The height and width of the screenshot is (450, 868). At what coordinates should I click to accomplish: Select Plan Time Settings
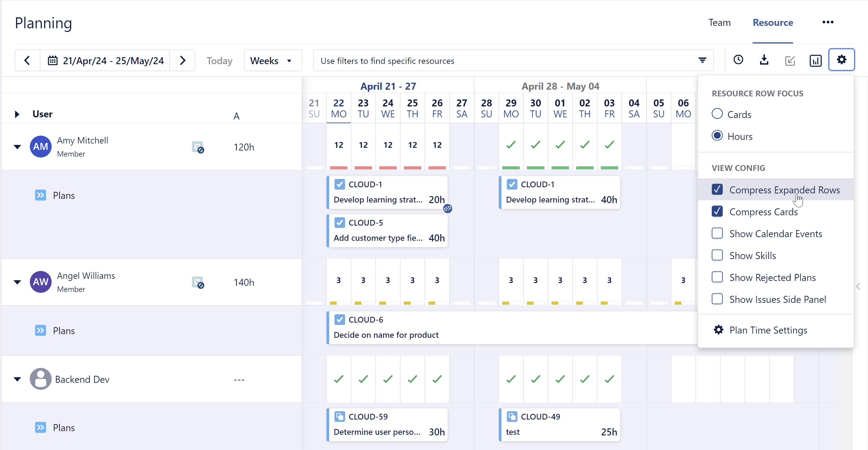click(x=769, y=330)
